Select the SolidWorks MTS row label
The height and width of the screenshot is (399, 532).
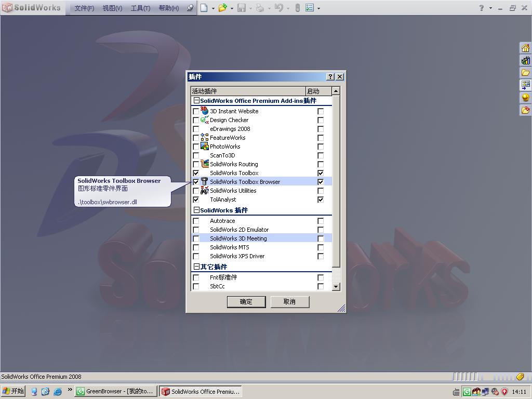tap(229, 247)
